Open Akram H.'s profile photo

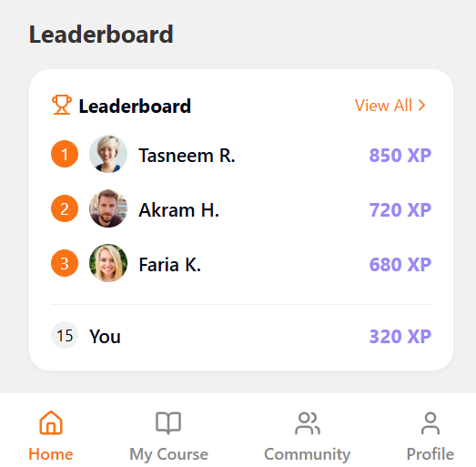click(108, 208)
